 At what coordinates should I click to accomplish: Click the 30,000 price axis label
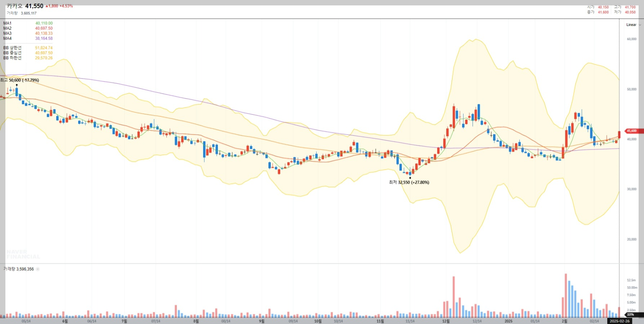tap(632, 189)
